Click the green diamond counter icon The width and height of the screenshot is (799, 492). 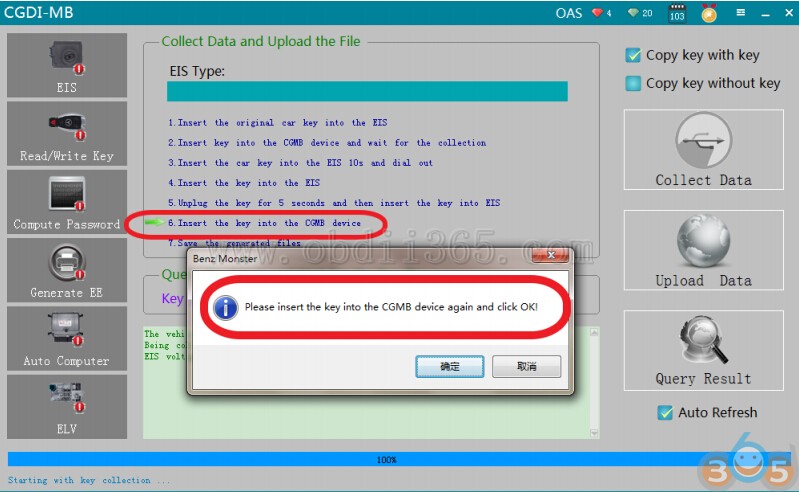pyautogui.click(x=633, y=13)
